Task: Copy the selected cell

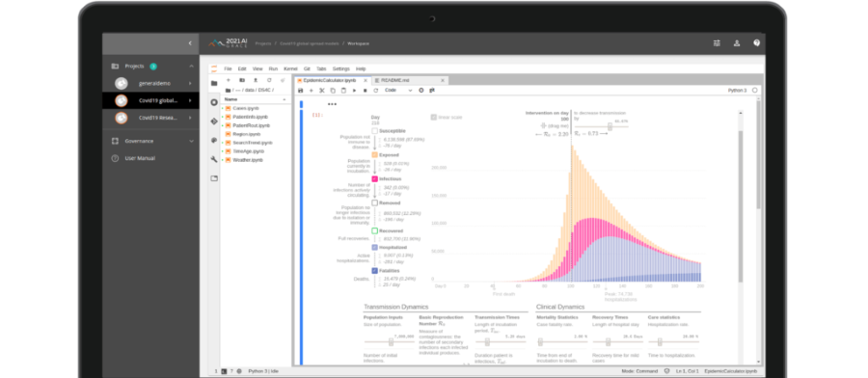Action: [333, 91]
